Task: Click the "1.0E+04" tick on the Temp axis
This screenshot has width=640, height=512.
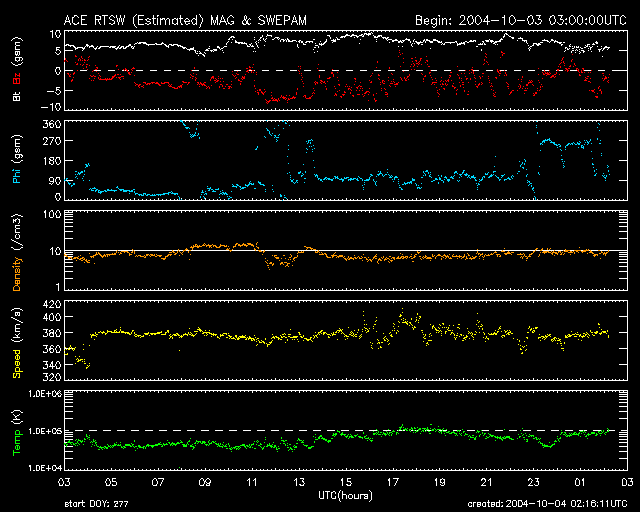Action: click(x=45, y=468)
